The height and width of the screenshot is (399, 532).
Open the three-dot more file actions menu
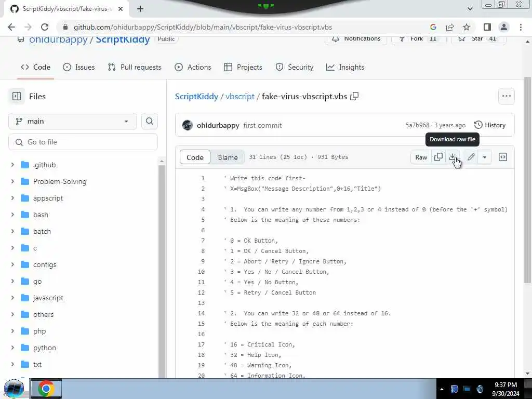506,96
